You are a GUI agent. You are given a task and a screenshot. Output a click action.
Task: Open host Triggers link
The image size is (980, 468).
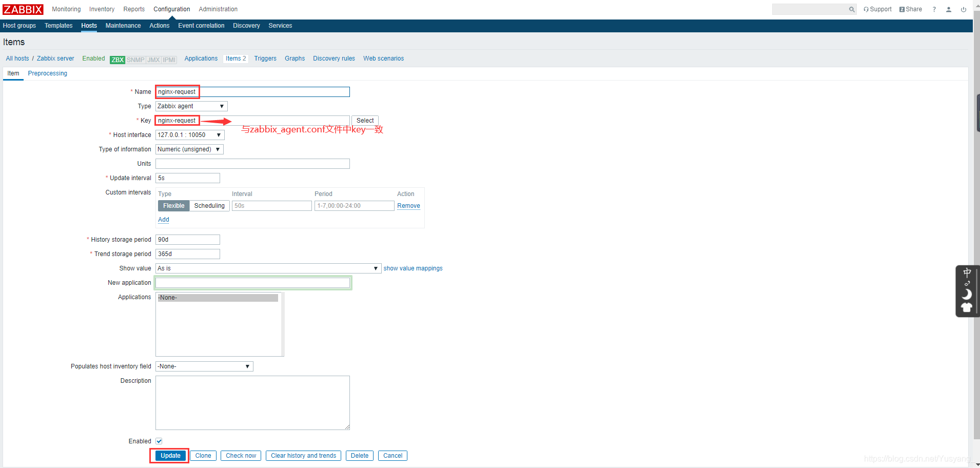pos(265,59)
